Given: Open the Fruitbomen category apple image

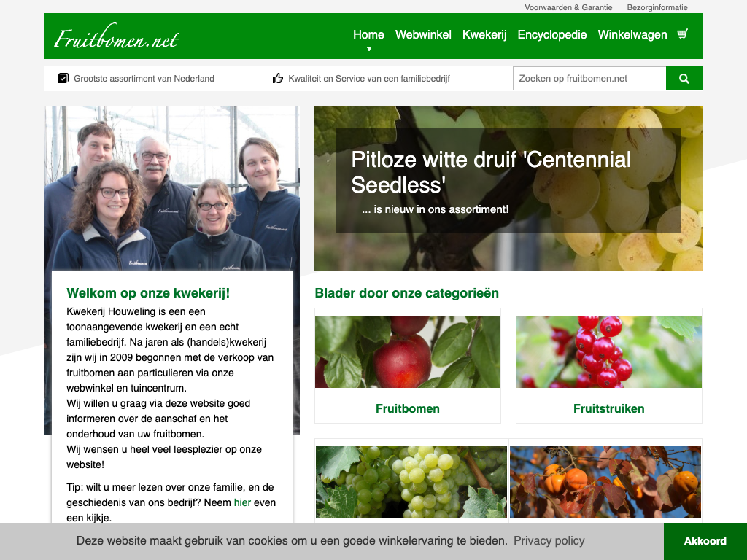Looking at the screenshot, I should tap(408, 351).
